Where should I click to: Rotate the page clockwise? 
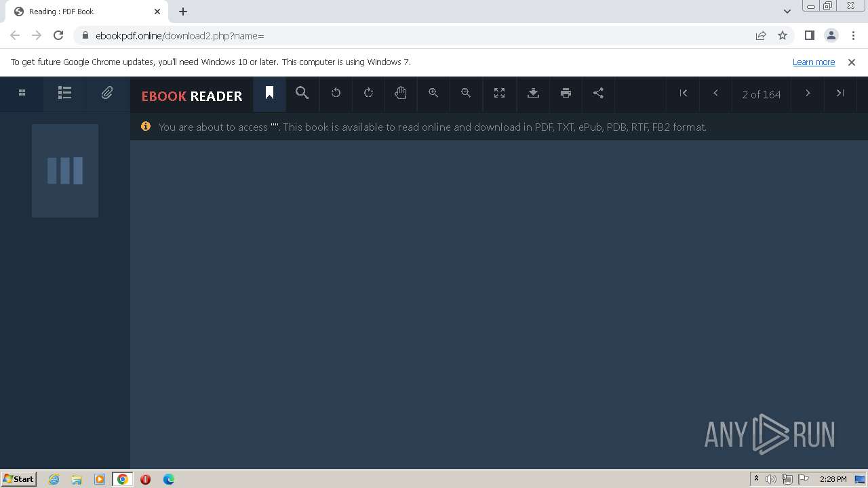point(368,94)
